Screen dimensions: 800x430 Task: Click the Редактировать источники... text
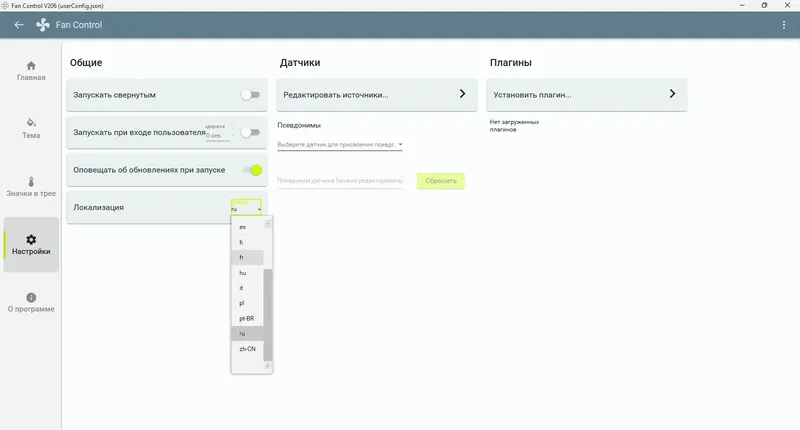pos(336,95)
